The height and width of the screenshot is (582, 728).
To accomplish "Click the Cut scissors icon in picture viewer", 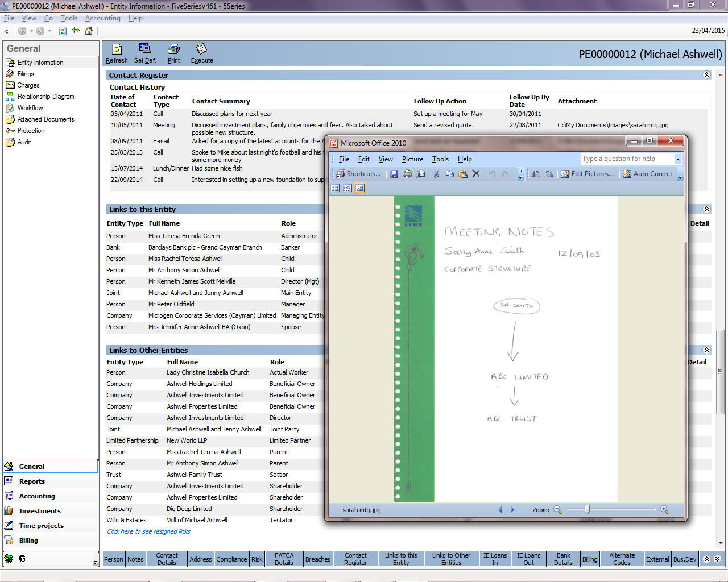I will pyautogui.click(x=436, y=174).
